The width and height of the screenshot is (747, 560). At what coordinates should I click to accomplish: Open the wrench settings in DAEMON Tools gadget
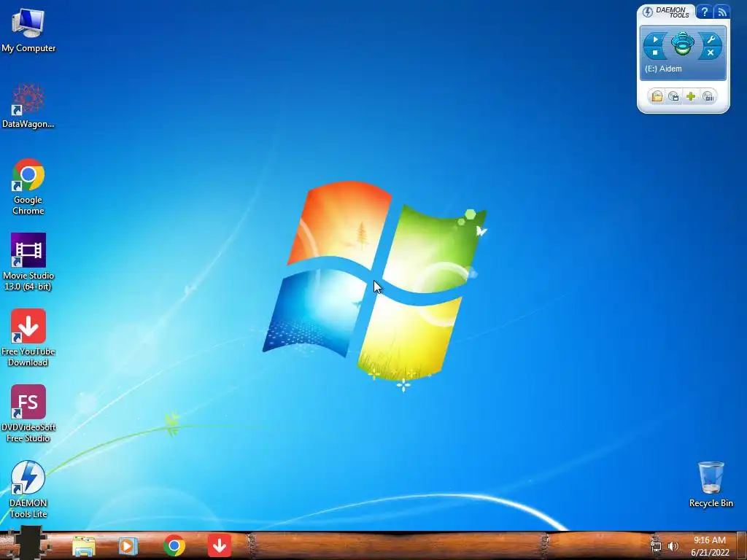pos(711,39)
